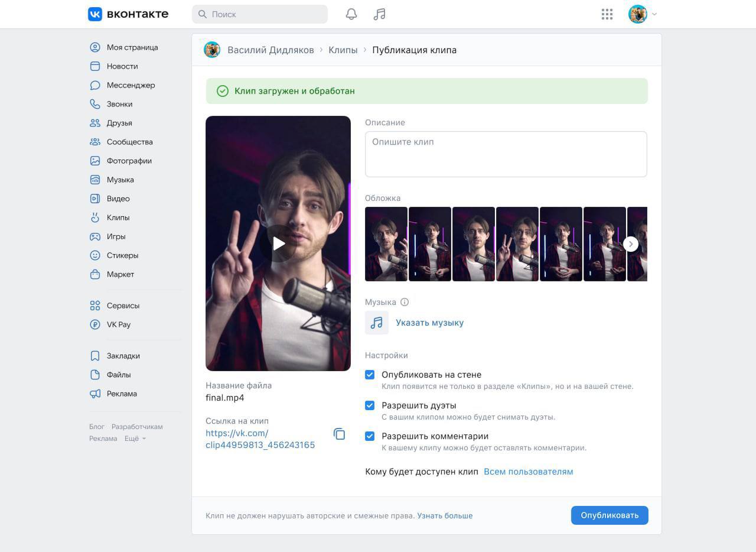This screenshot has width=756, height=552.
Task: Open the services grid icon in header
Action: point(607,14)
